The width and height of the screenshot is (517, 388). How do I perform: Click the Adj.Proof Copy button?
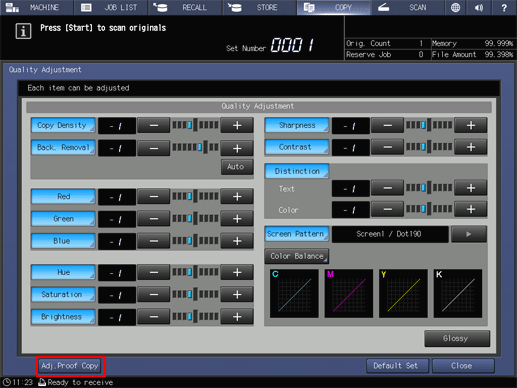click(x=70, y=366)
